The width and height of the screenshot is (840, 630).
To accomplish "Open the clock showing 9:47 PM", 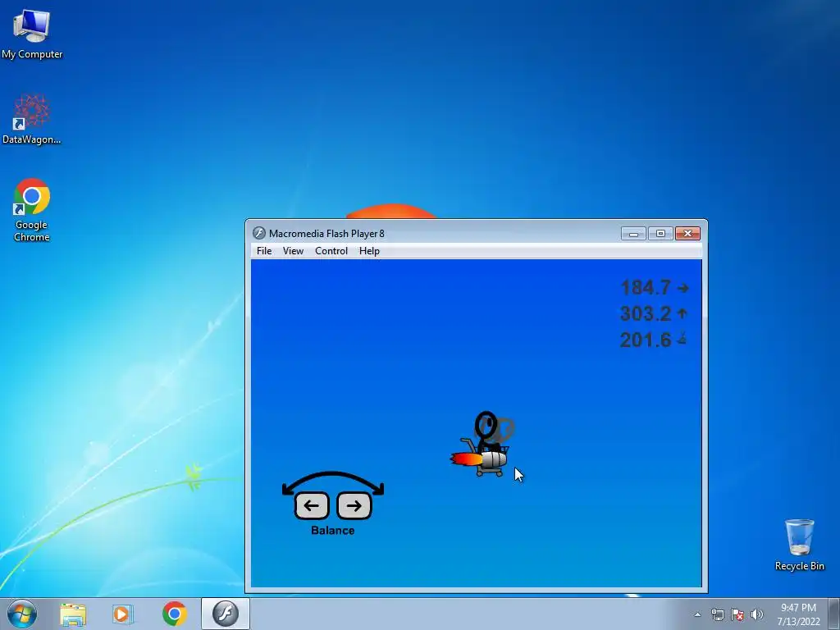I will [798, 614].
